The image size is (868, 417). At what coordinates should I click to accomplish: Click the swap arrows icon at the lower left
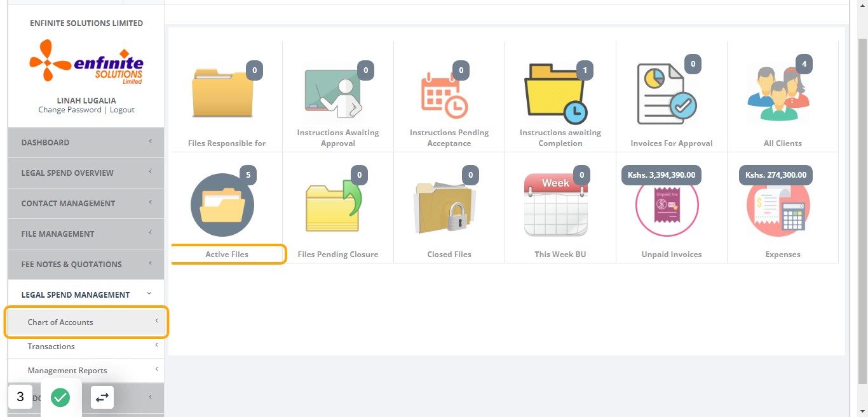coord(102,397)
